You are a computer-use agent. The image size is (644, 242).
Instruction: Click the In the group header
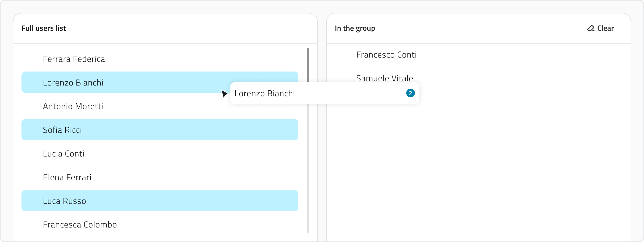click(x=355, y=28)
